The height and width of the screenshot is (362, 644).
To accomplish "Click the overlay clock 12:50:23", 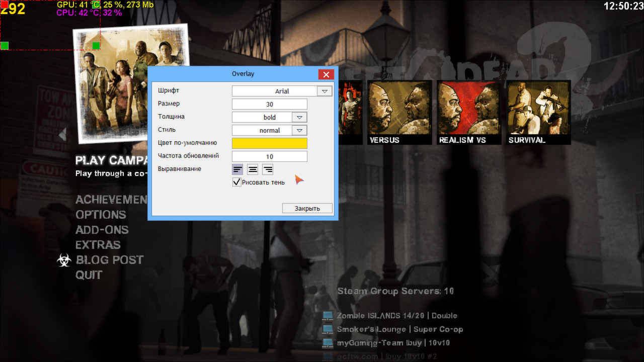I will [623, 6].
